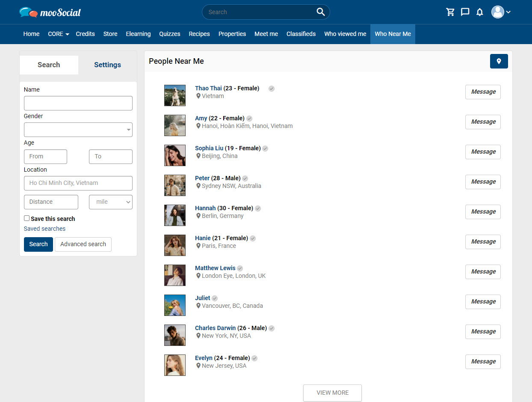Open the Classifieds menu item
Viewport: 532px width, 402px height.
click(x=301, y=34)
